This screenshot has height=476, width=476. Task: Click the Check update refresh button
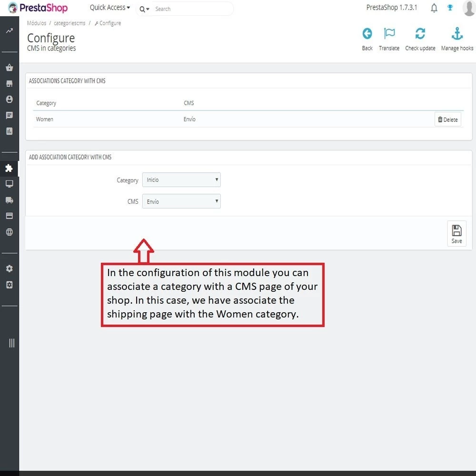pos(420,39)
